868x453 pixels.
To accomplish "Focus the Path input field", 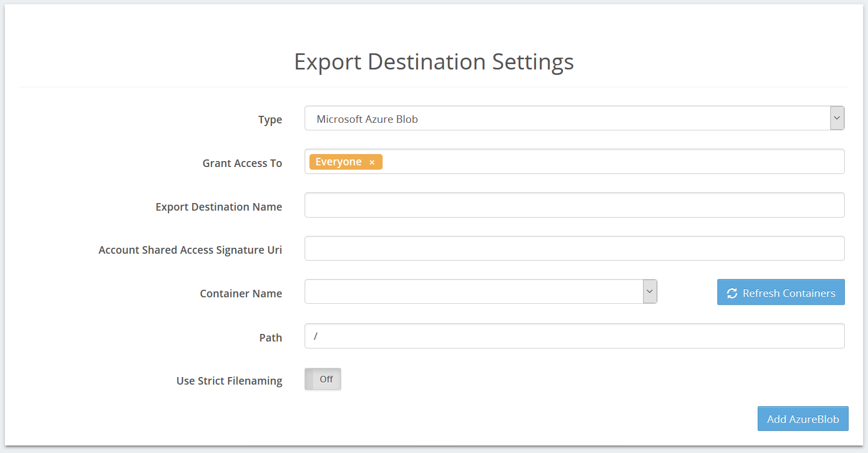I will coord(574,336).
